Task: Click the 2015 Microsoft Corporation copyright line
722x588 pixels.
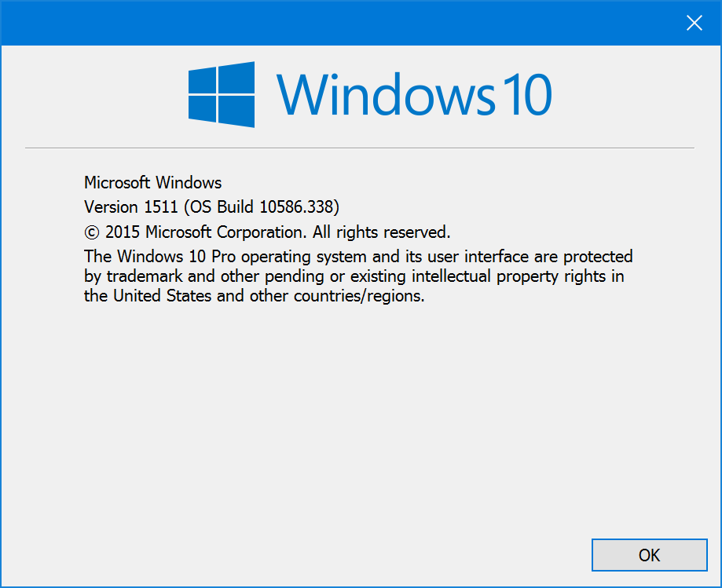Action: click(x=267, y=232)
